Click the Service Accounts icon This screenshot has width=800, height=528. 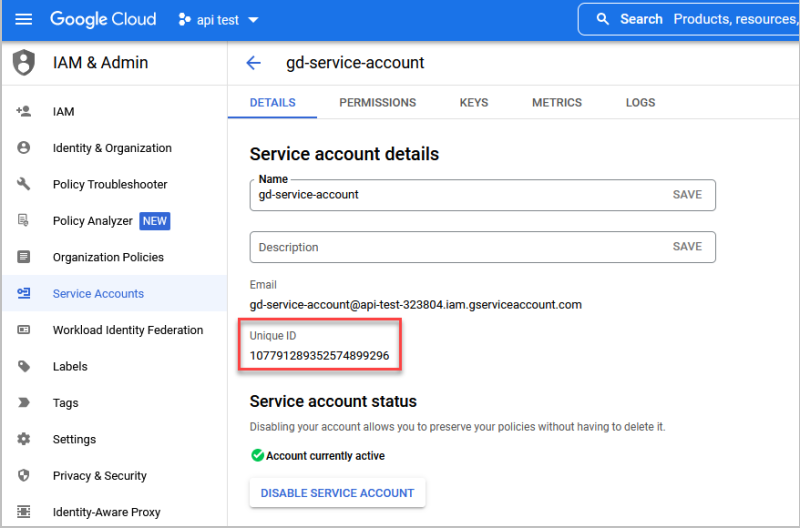point(23,293)
